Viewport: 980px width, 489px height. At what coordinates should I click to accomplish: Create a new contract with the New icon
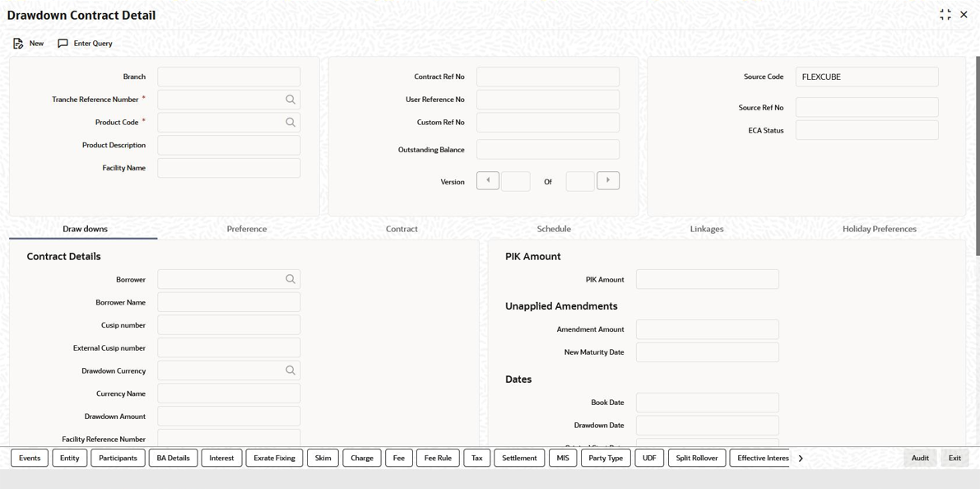(x=28, y=43)
